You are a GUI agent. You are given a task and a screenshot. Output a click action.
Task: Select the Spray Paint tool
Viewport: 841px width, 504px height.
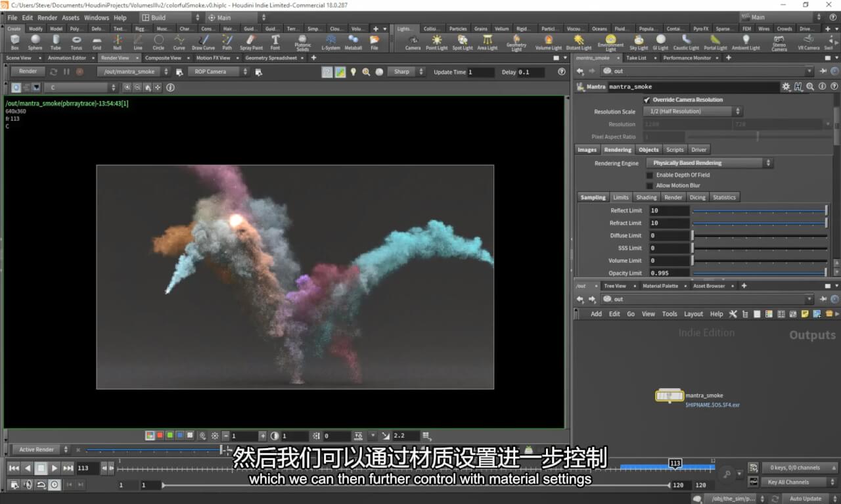251,43
